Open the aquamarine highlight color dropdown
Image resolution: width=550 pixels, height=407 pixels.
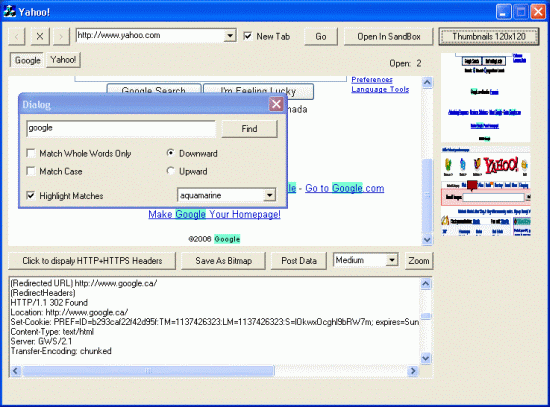tap(269, 195)
